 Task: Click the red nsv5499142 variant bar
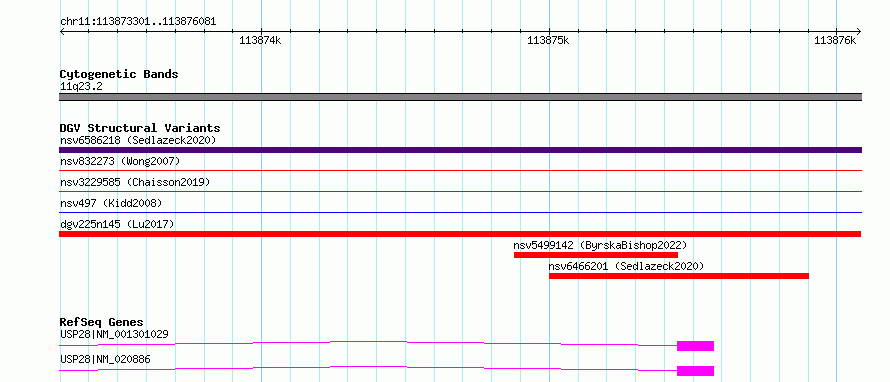[595, 255]
